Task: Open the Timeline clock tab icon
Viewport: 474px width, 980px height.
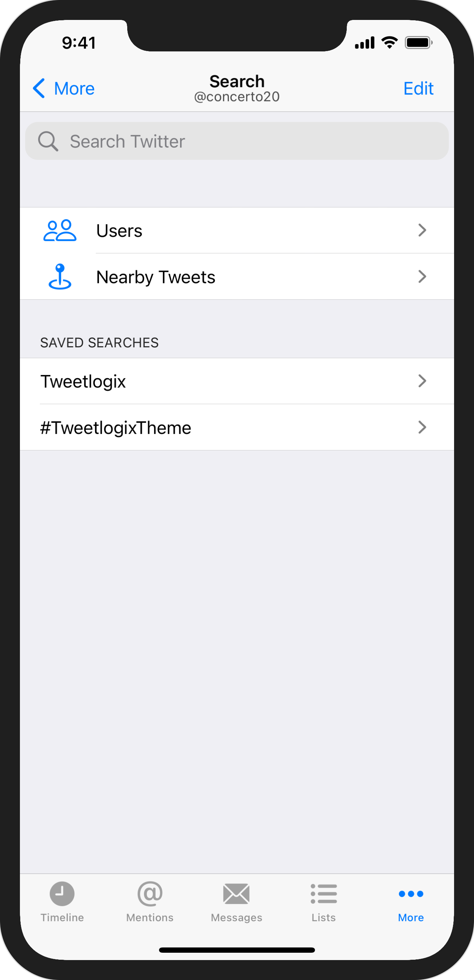Action: [62, 893]
